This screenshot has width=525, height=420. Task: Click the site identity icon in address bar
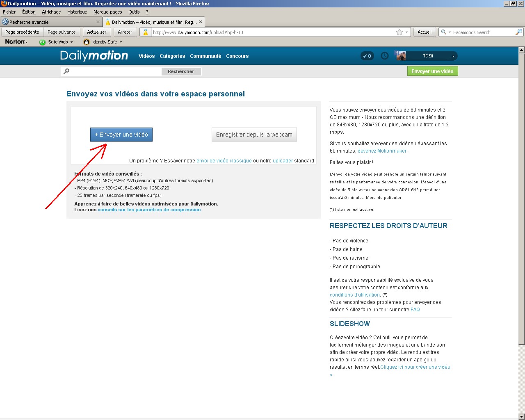(146, 32)
